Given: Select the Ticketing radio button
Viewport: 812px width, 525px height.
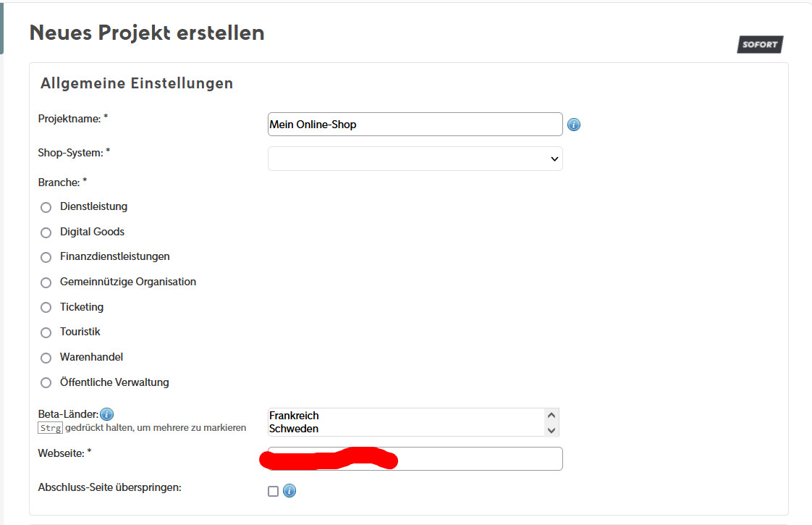Looking at the screenshot, I should point(46,308).
